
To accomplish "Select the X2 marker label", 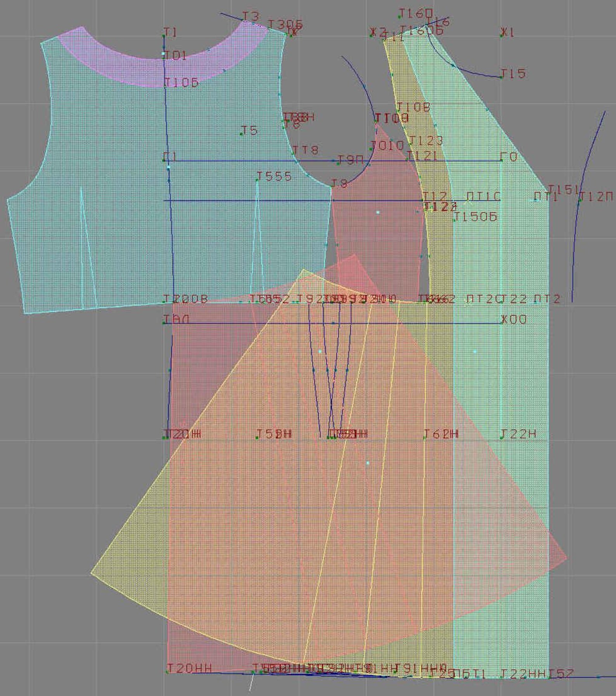I will pyautogui.click(x=378, y=32).
